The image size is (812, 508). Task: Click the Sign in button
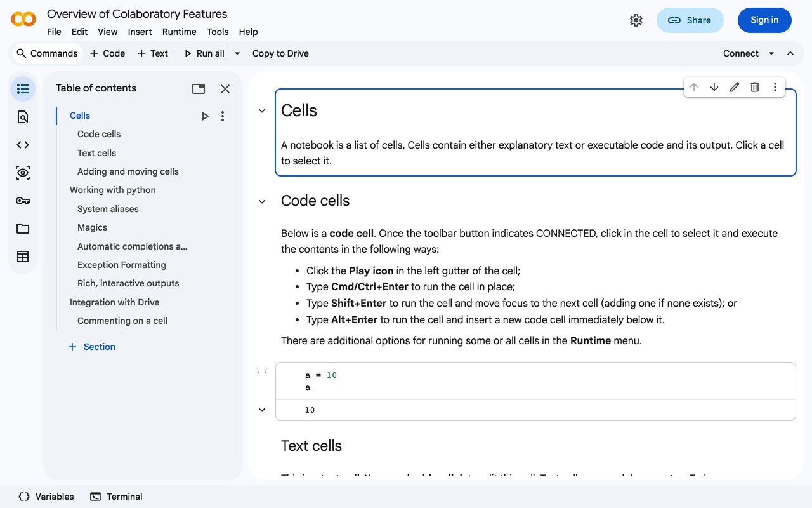tap(764, 20)
